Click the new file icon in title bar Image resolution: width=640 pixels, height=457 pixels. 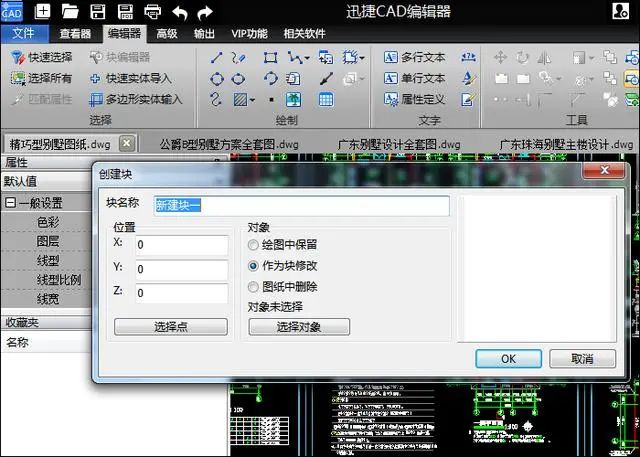pyautogui.click(x=42, y=11)
